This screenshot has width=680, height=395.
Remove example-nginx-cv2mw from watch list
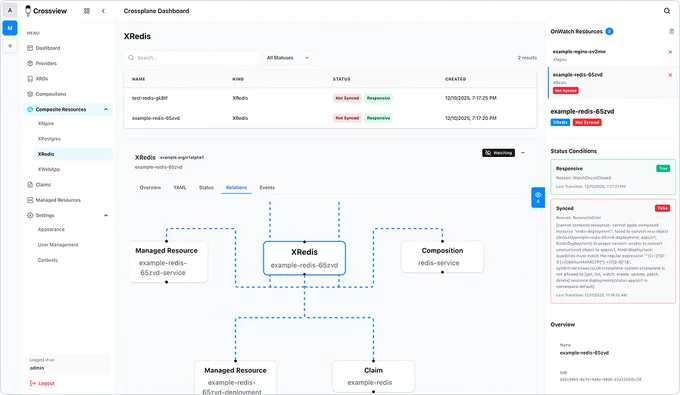point(670,52)
